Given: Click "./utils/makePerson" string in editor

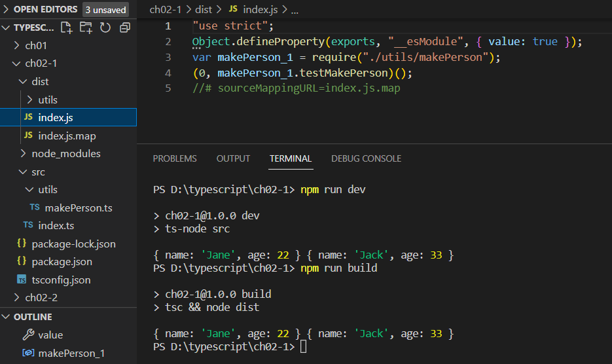Looking at the screenshot, I should click(426, 57).
